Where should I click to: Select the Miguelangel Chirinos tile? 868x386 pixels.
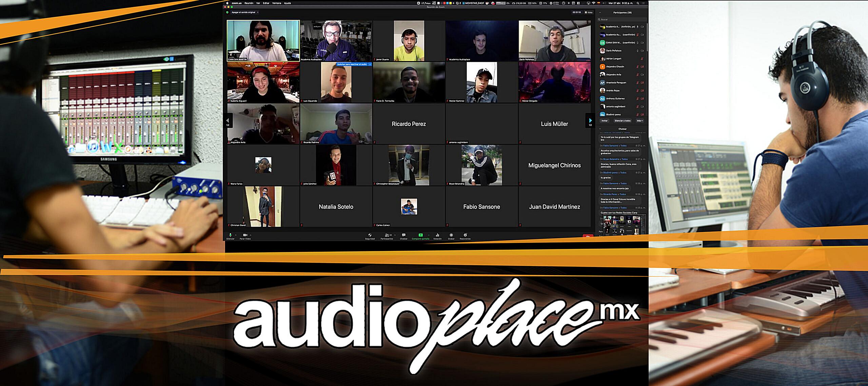coord(555,165)
